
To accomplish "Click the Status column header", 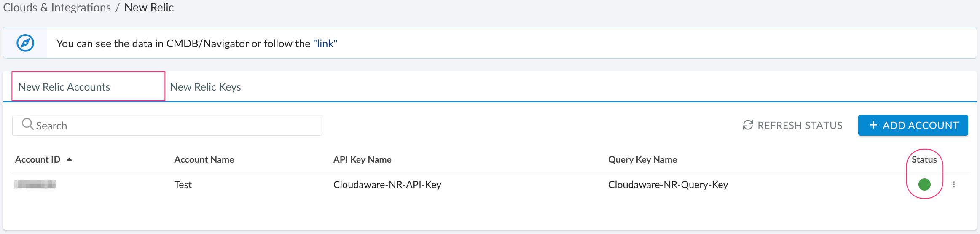I will (924, 160).
